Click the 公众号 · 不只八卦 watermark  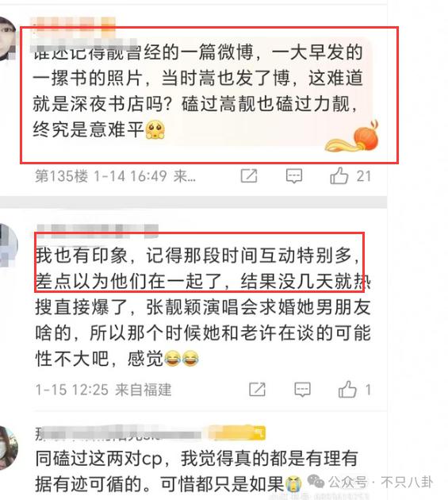point(370,482)
